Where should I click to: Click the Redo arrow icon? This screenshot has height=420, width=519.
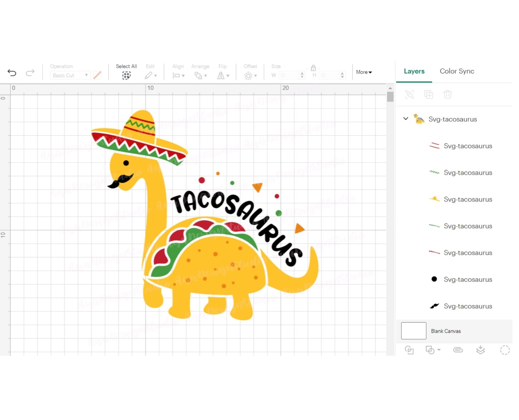tap(30, 73)
